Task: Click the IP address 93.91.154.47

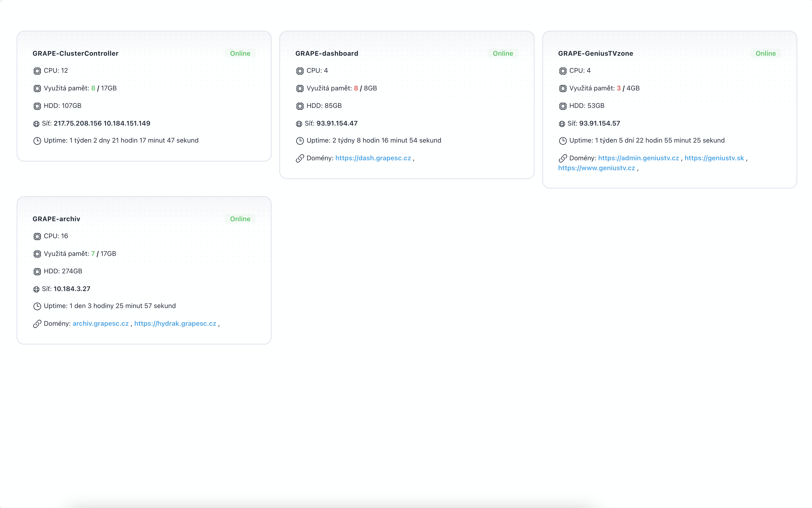Action: coord(337,123)
